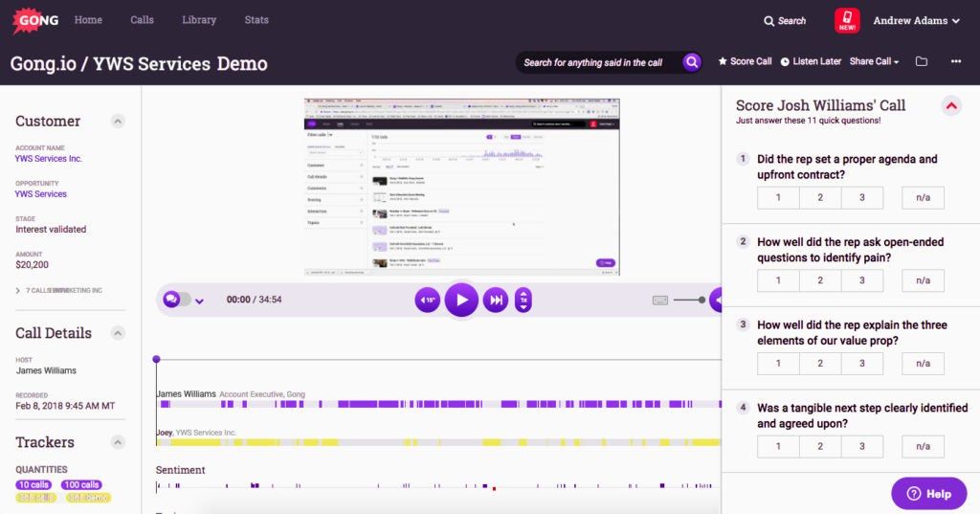Viewport: 980px width, 514px height.
Task: Open YWS Services Inc. account link
Action: point(48,159)
